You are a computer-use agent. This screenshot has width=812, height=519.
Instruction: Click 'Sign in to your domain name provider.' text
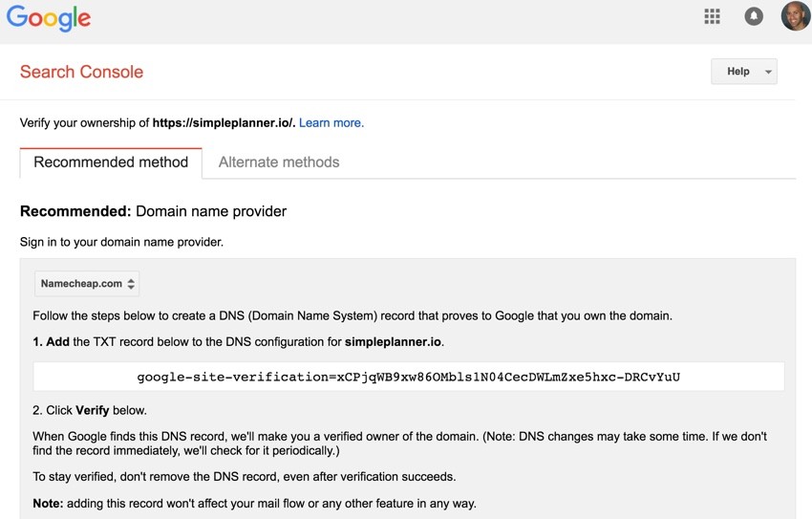(x=121, y=242)
